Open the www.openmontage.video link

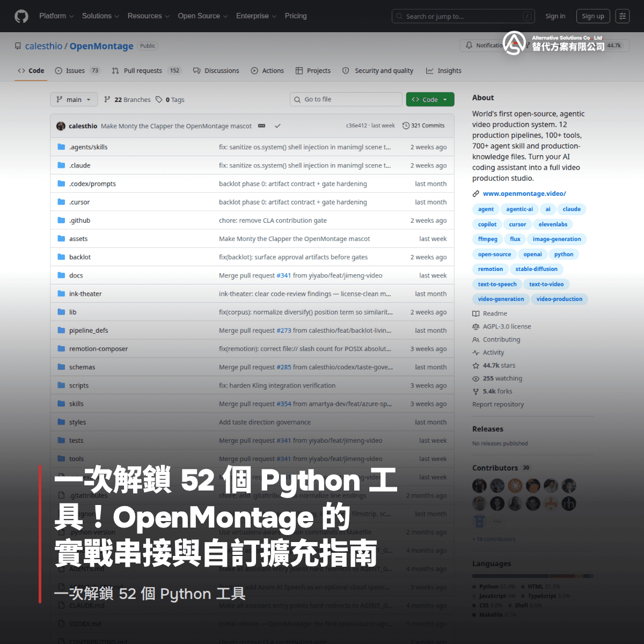pyautogui.click(x=524, y=194)
